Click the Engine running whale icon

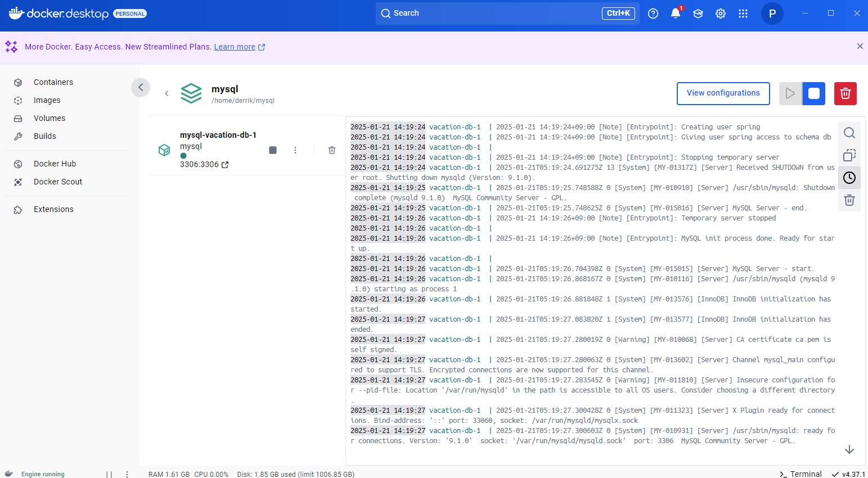9,474
